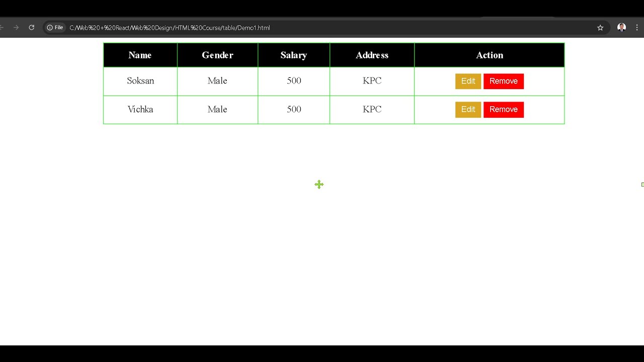Click the Salary column header
This screenshot has width=644, height=362.
294,55
